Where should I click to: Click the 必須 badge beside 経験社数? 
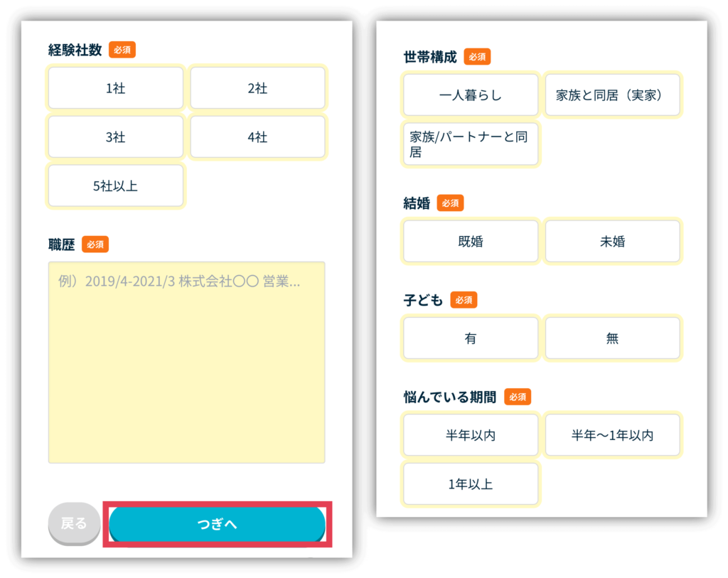click(122, 50)
